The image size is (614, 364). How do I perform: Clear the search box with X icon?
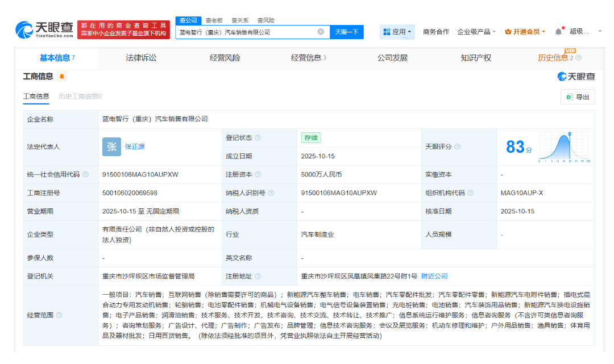click(x=321, y=32)
